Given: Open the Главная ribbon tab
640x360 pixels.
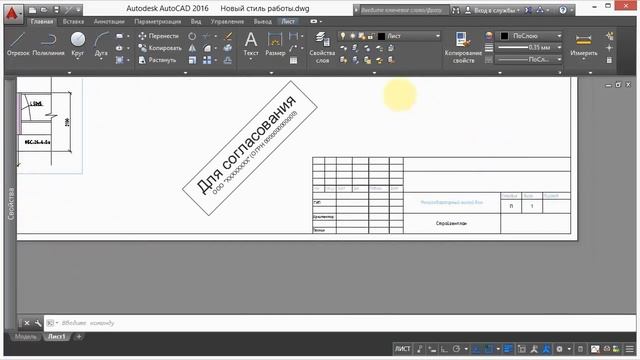Looking at the screenshot, I should click(42, 22).
